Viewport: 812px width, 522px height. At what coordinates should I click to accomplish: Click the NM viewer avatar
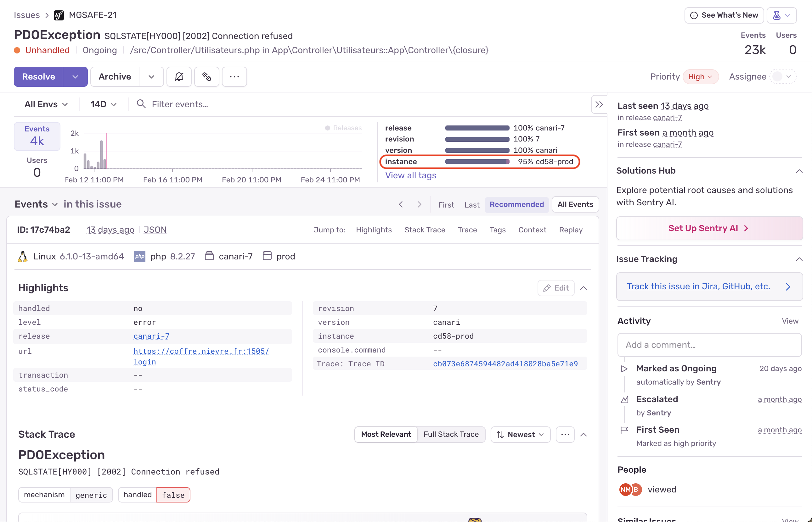625,490
